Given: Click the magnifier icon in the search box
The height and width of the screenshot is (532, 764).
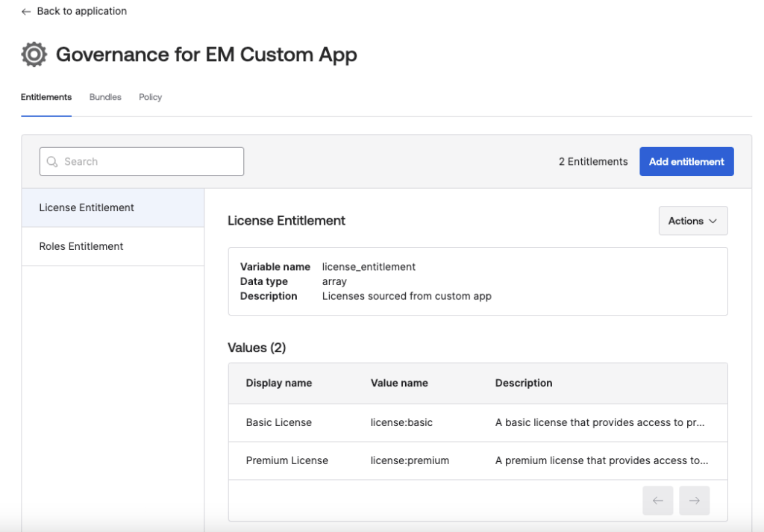Looking at the screenshot, I should 51,161.
